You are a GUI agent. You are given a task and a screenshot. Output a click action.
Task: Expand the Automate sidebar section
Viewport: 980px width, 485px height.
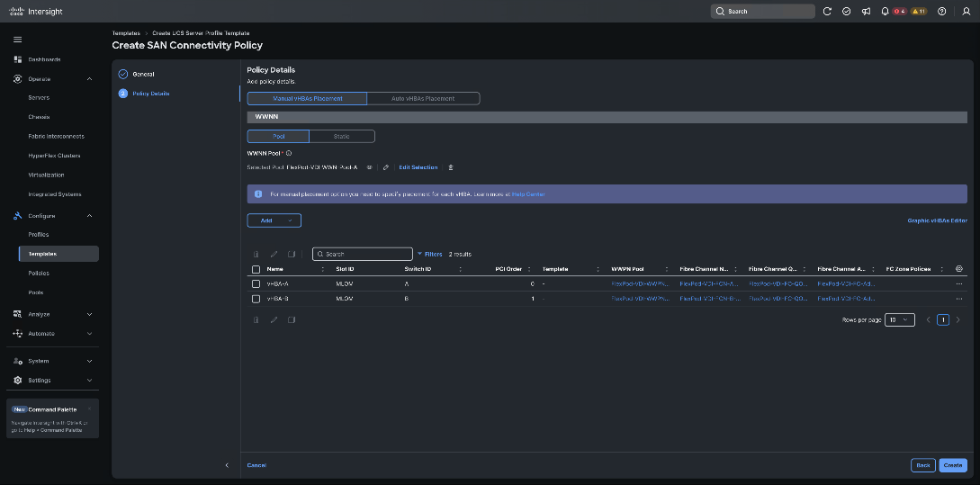[x=89, y=334]
